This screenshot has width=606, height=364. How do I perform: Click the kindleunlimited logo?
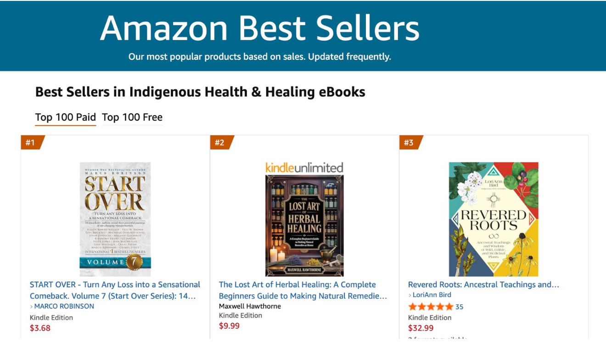click(x=304, y=168)
